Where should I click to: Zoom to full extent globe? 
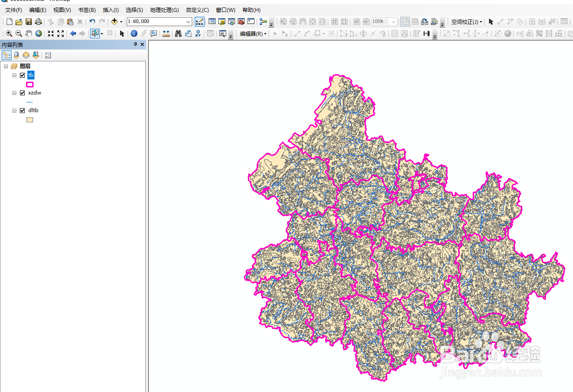[39, 34]
